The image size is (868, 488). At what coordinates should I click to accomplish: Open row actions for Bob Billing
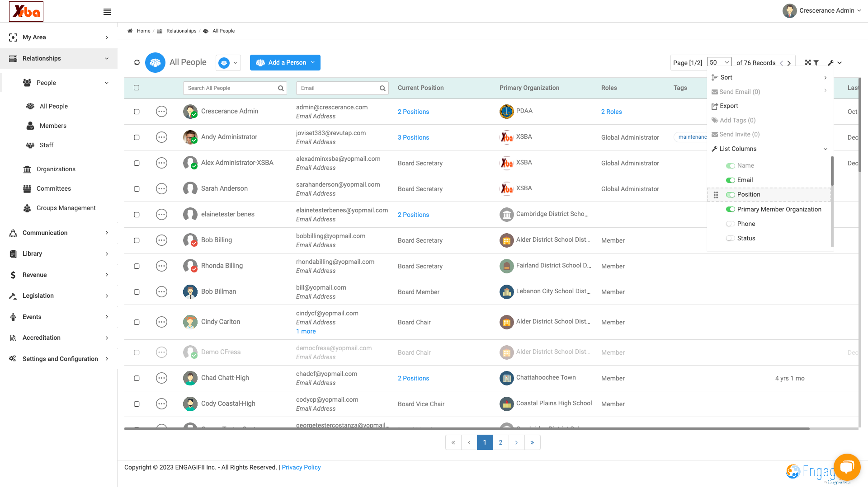tap(161, 240)
